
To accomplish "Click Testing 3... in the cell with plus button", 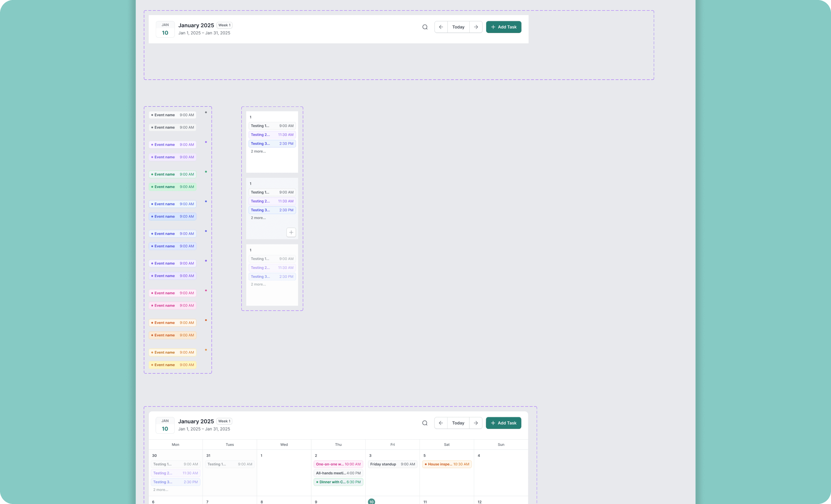I will [x=272, y=210].
